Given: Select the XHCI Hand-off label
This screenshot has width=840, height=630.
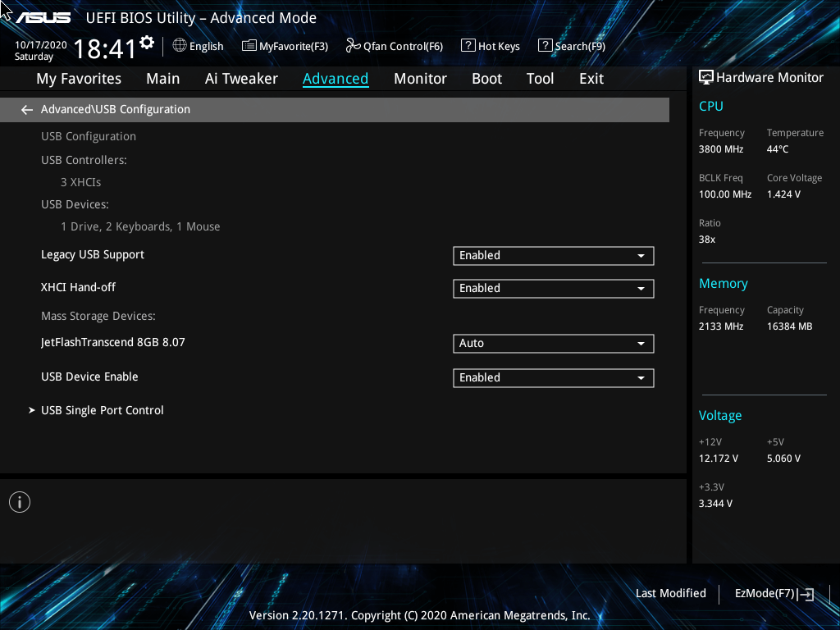Looking at the screenshot, I should (x=78, y=287).
